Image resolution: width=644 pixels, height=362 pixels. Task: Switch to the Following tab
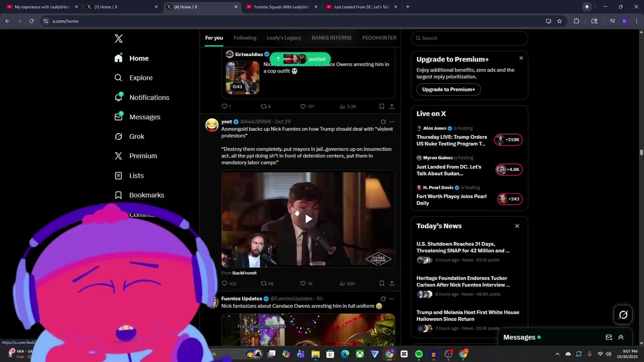245,38
